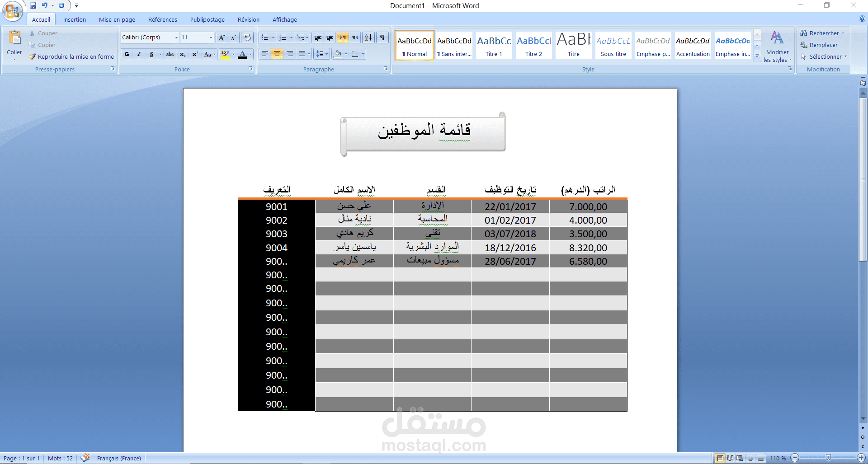The image size is (868, 464).
Task: Click the spelling check status icon
Action: coord(85,458)
